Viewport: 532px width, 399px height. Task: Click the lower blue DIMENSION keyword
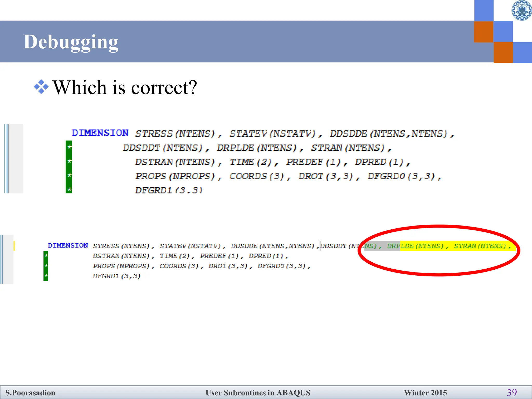tap(68, 245)
